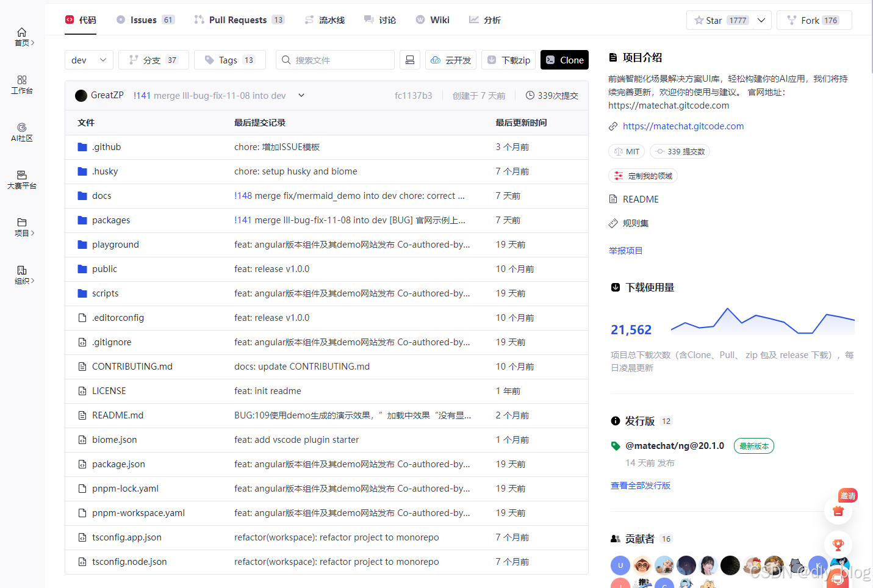The height and width of the screenshot is (588, 873).
Task: Click the fc1137b3 commit hash
Action: point(414,96)
